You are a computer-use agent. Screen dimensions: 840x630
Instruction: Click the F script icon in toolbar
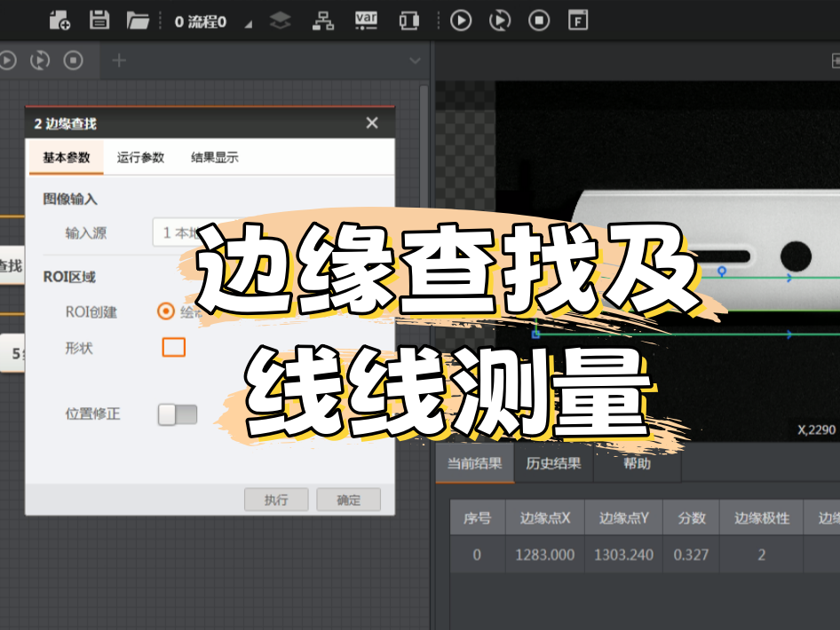click(578, 20)
